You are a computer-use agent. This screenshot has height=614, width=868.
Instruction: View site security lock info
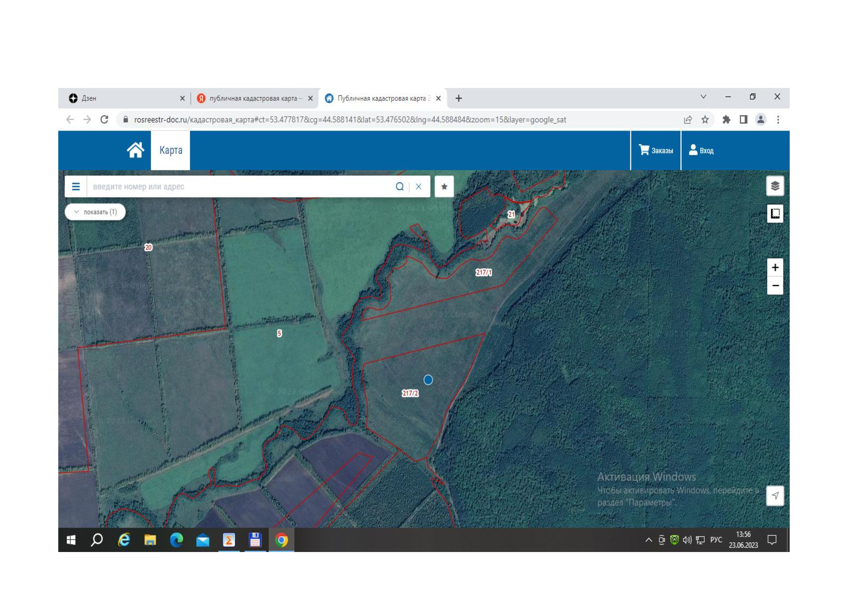pos(126,120)
